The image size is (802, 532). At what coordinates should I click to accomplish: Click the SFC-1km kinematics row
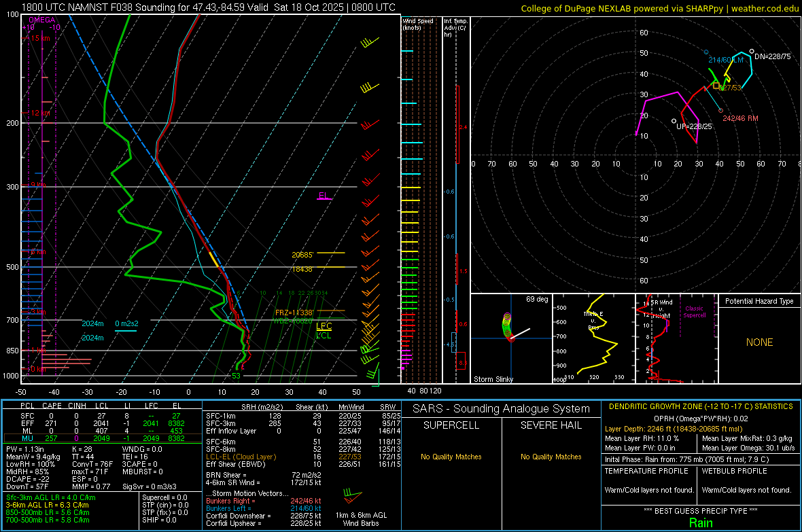coord(303,416)
